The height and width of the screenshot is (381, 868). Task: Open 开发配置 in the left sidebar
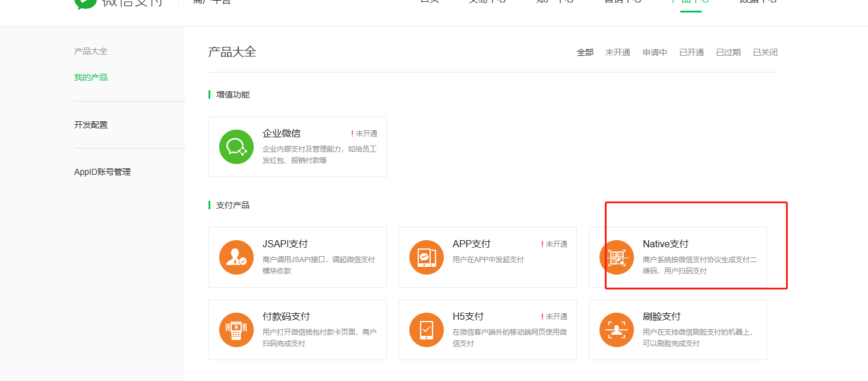pos(91,125)
